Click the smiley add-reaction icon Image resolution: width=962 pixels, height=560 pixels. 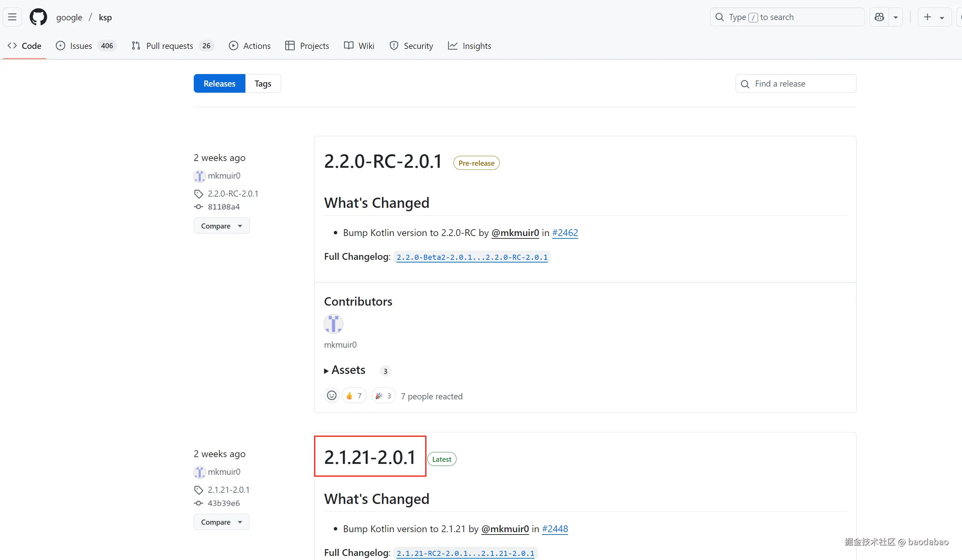331,396
